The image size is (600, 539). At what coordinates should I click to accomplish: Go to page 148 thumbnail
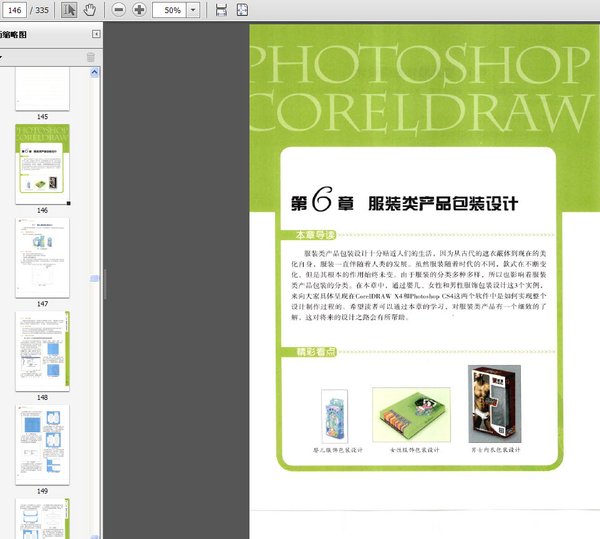(42, 349)
